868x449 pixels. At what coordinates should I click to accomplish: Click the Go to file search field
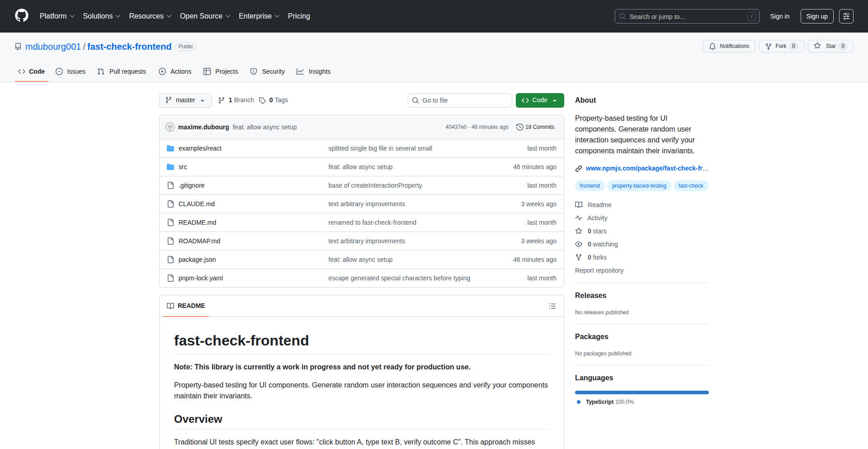pos(460,100)
